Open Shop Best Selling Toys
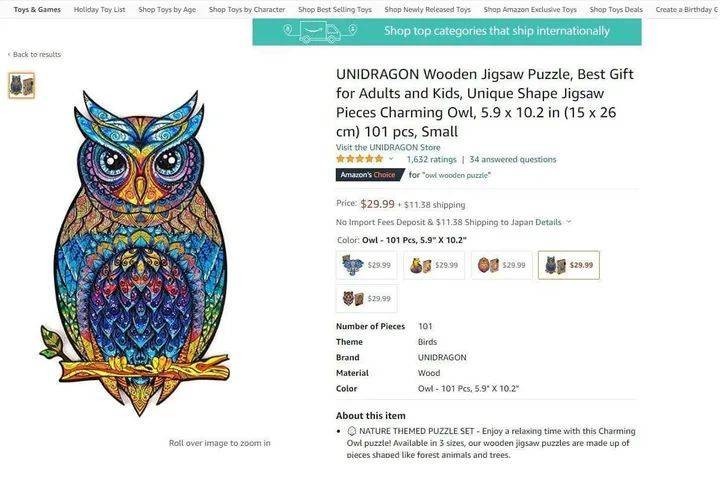The image size is (720, 480). (335, 10)
